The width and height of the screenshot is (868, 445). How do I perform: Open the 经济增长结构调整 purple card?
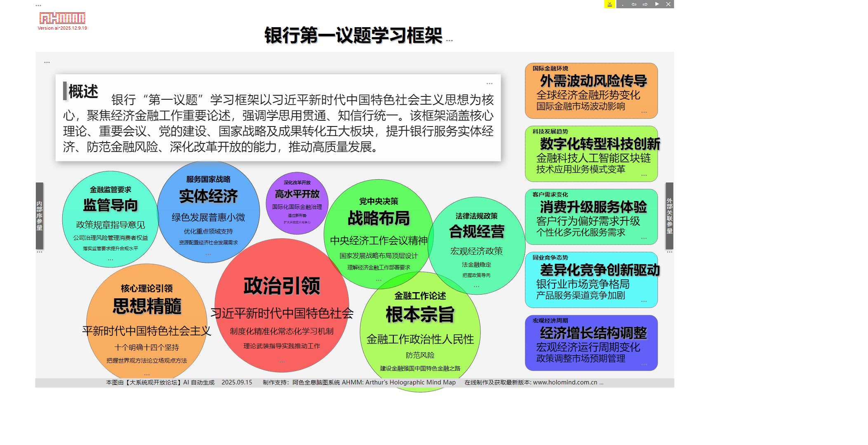[591, 343]
